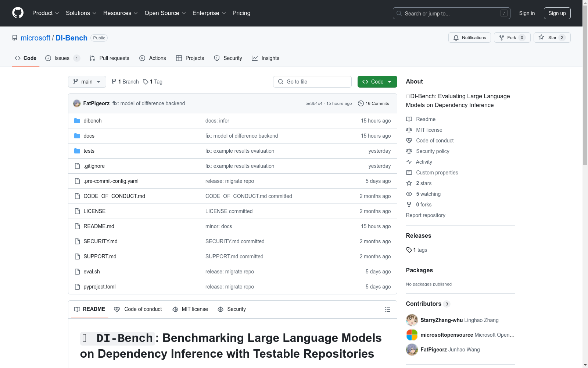Open the .pre-commit-config.yaml file

pos(111,181)
